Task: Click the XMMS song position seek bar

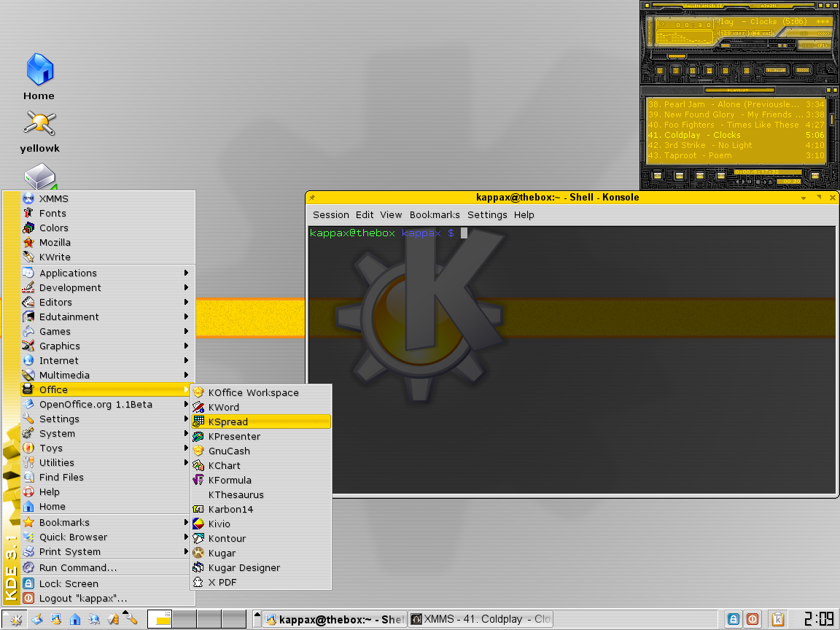Action: [742, 56]
